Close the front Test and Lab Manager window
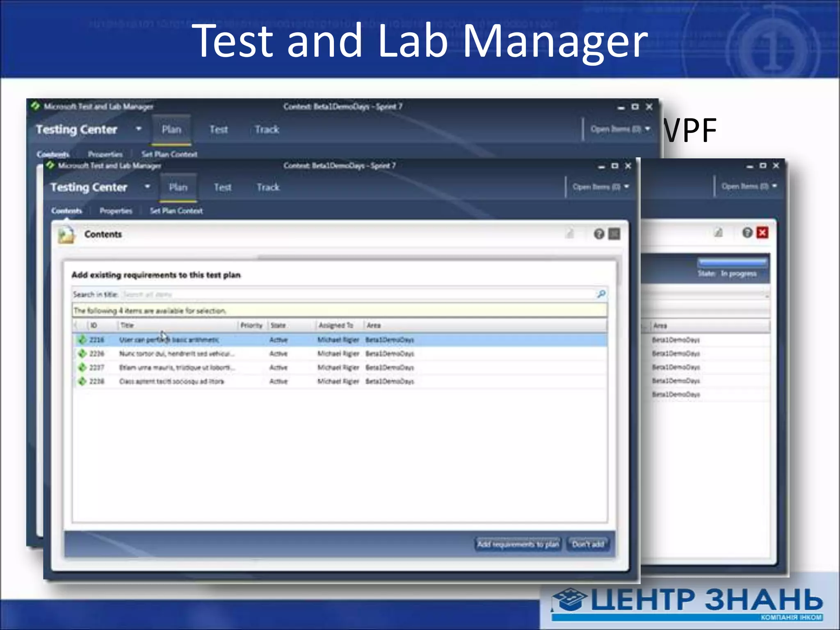 click(628, 166)
